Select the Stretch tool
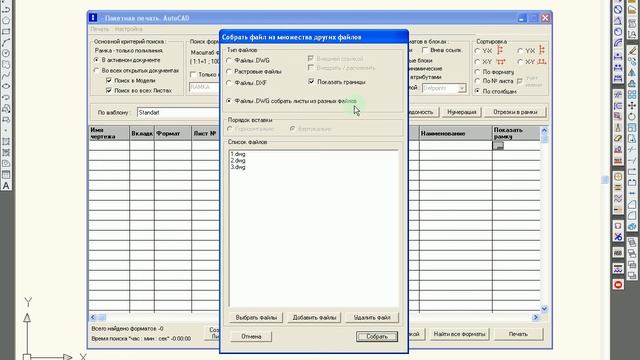Screen dimensions: 640x360 point(632,139)
